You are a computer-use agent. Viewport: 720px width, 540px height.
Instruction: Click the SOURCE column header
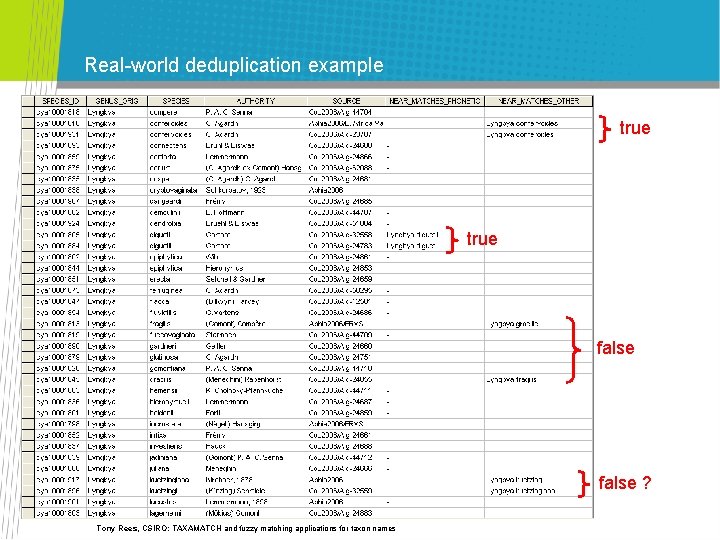pos(346,101)
